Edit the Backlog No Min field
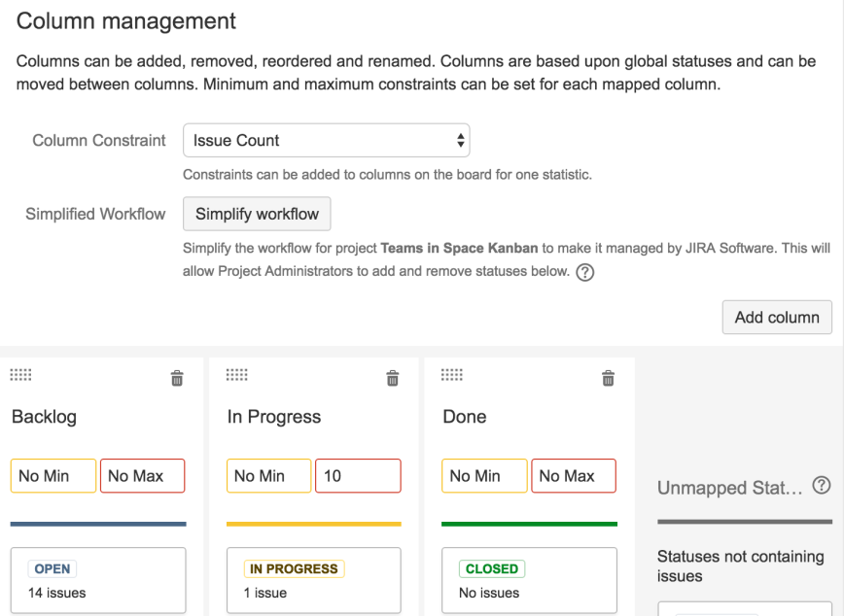 [53, 476]
